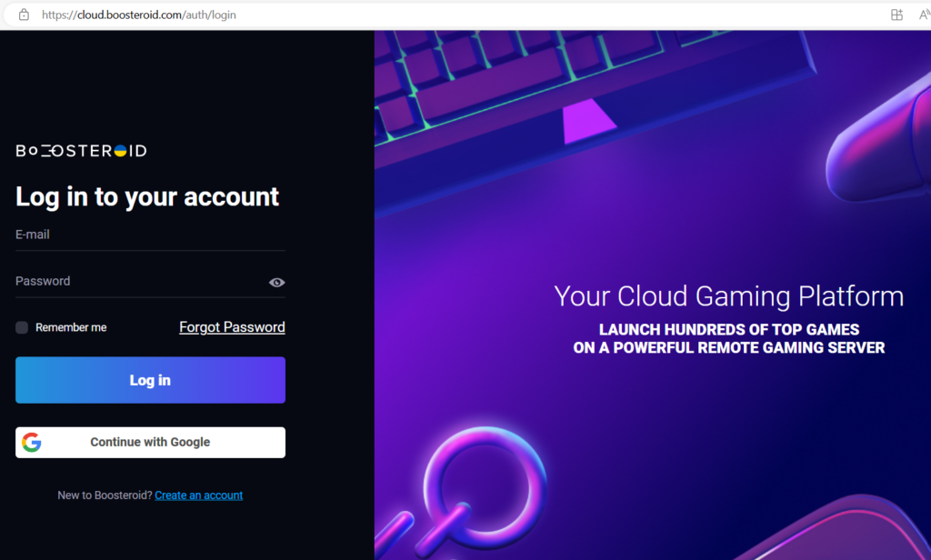Click the Remember me label text
The width and height of the screenshot is (931, 560).
tap(71, 327)
